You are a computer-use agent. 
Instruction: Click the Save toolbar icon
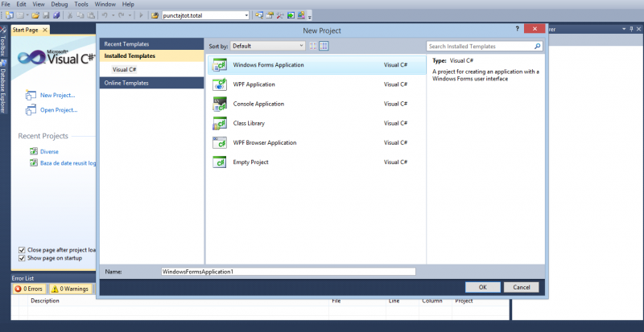[x=46, y=15]
